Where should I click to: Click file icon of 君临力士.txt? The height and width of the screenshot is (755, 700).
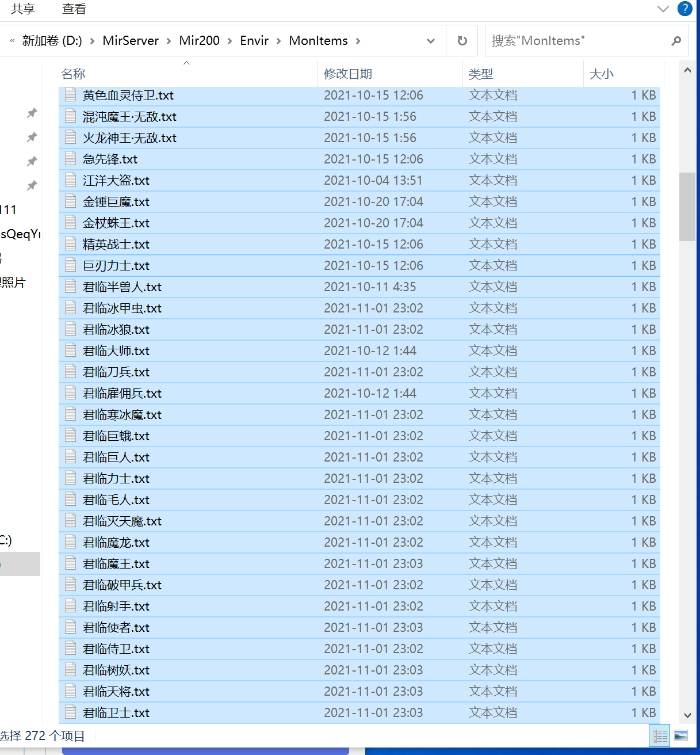70,478
